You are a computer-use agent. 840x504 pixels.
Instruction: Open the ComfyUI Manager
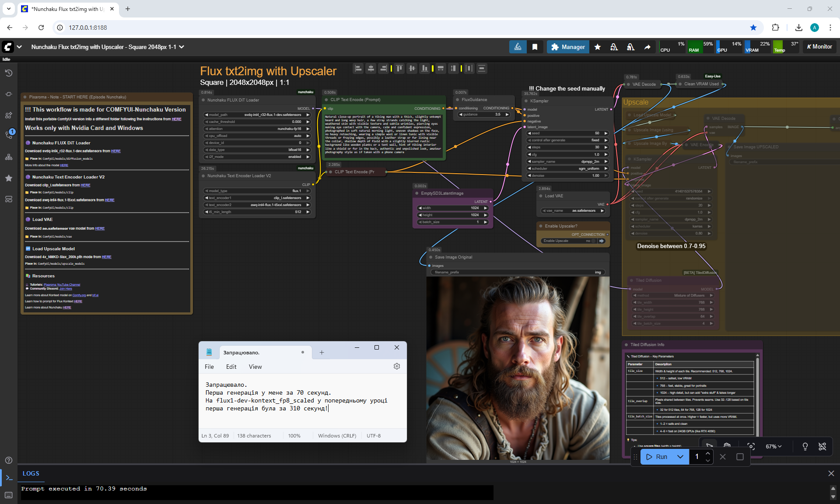[x=568, y=47]
